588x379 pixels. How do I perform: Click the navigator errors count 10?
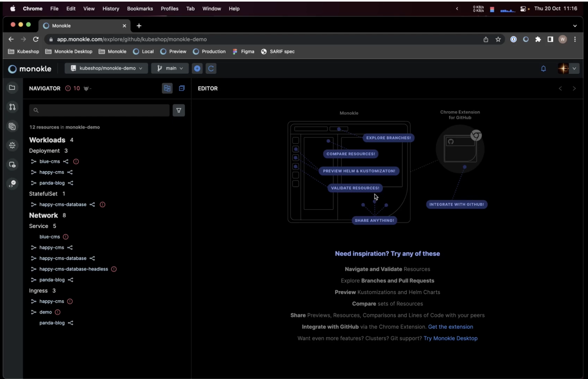click(73, 88)
